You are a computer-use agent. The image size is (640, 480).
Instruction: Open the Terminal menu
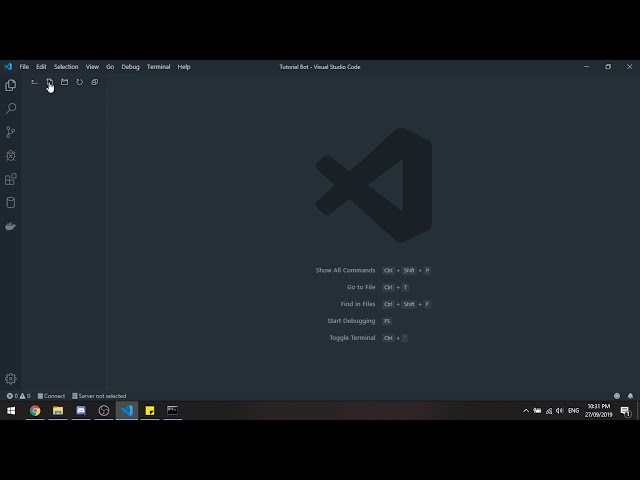pyautogui.click(x=158, y=67)
